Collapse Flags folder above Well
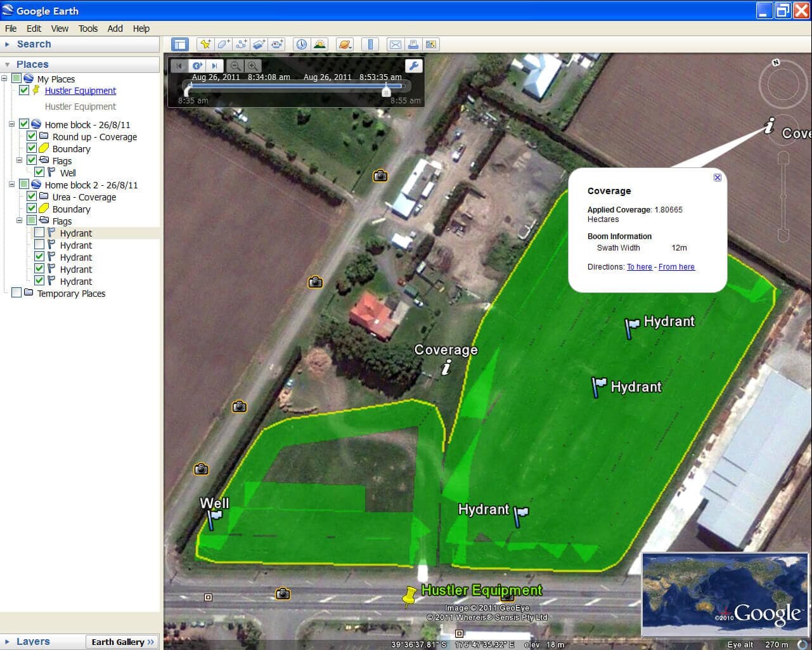This screenshot has width=812, height=650. coord(20,160)
